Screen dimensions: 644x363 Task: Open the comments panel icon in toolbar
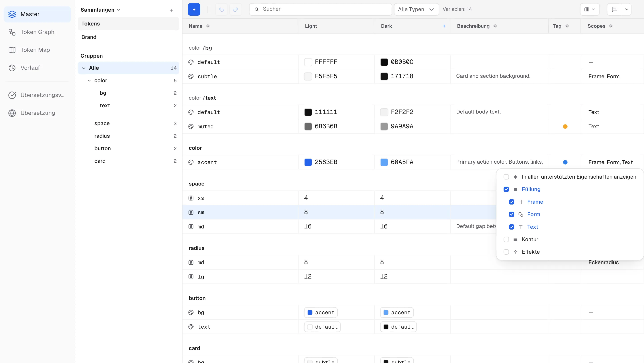[614, 9]
